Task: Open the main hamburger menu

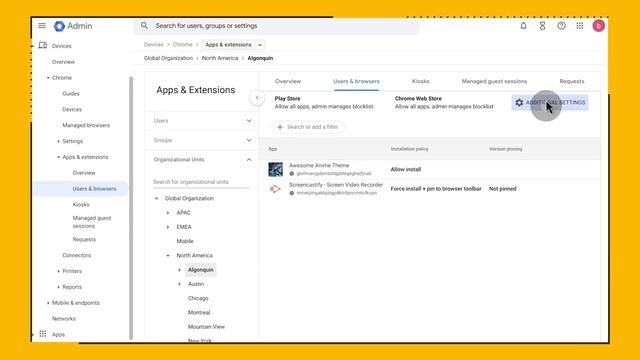Action: pos(42,26)
